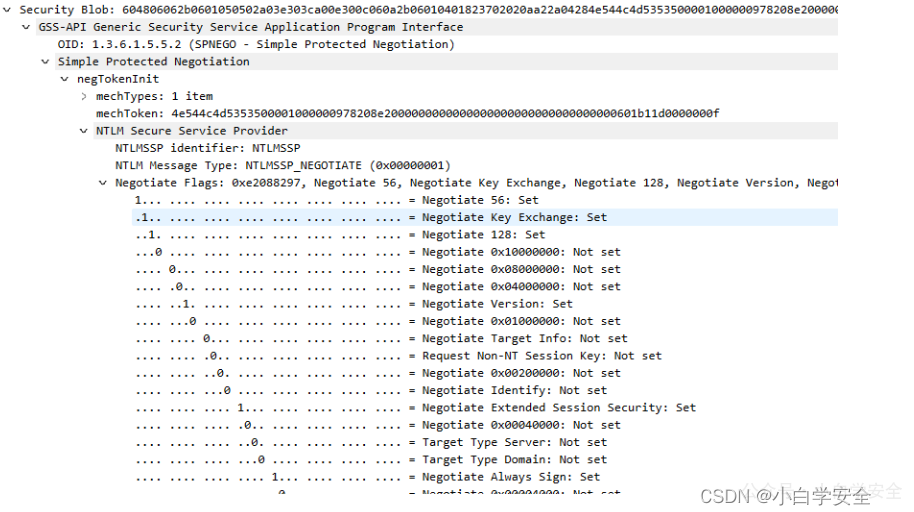The height and width of the screenshot is (512, 914).
Task: Collapse the negTokenInit node
Action: [x=65, y=79]
